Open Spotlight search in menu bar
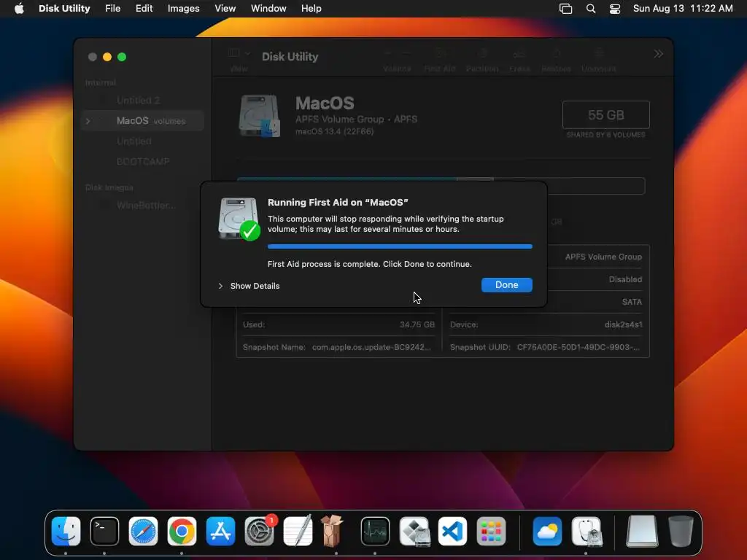Image resolution: width=747 pixels, height=560 pixels. [591, 9]
